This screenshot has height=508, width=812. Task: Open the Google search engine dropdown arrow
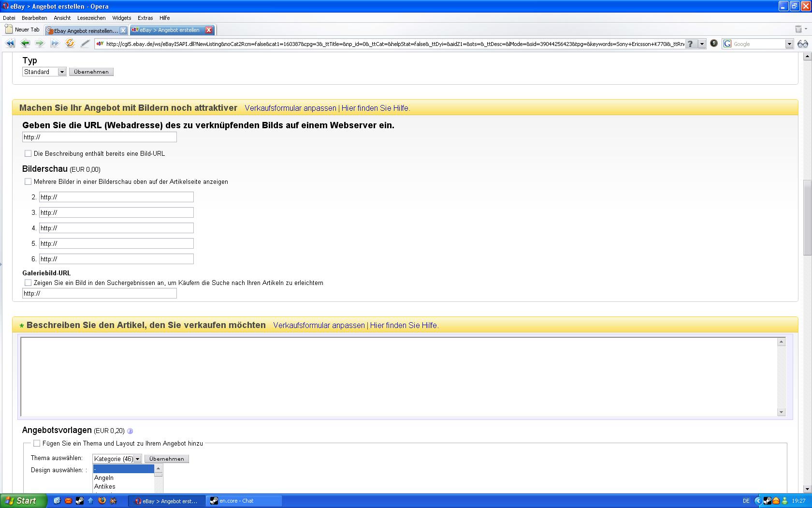789,44
